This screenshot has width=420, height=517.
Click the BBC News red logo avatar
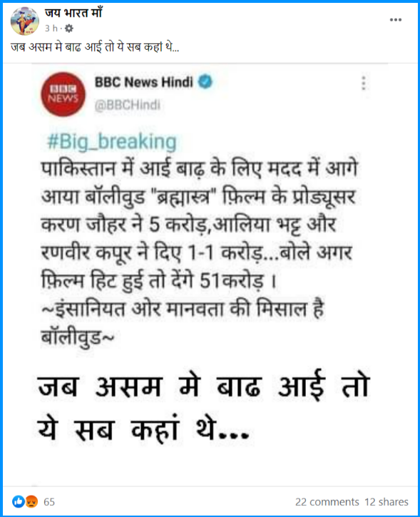coord(63,94)
